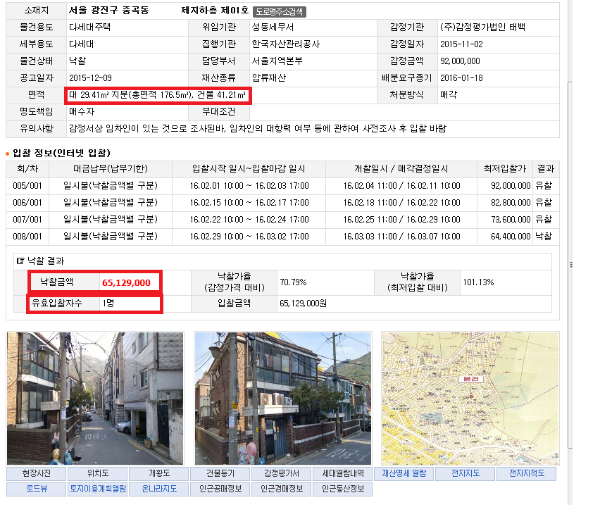Image resolution: width=600 pixels, height=505 pixels.
Task: Open the 인근동산정보 button
Action: (x=342, y=489)
